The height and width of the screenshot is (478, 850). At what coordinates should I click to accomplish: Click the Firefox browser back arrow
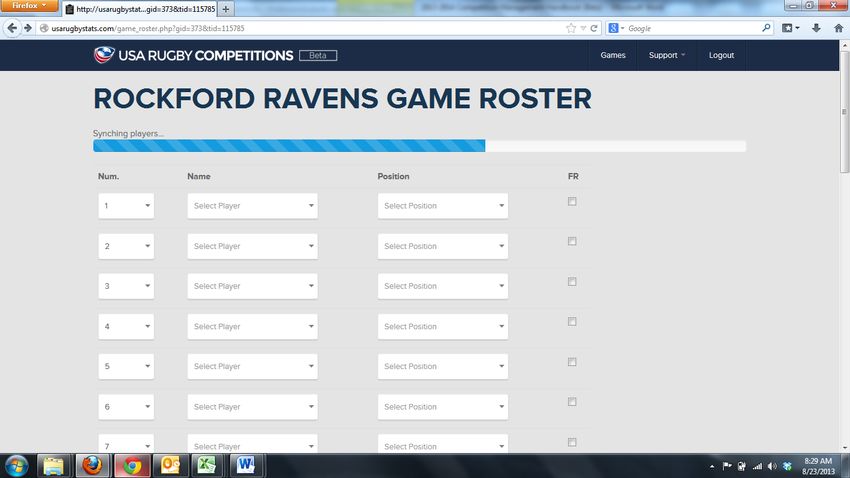point(12,28)
